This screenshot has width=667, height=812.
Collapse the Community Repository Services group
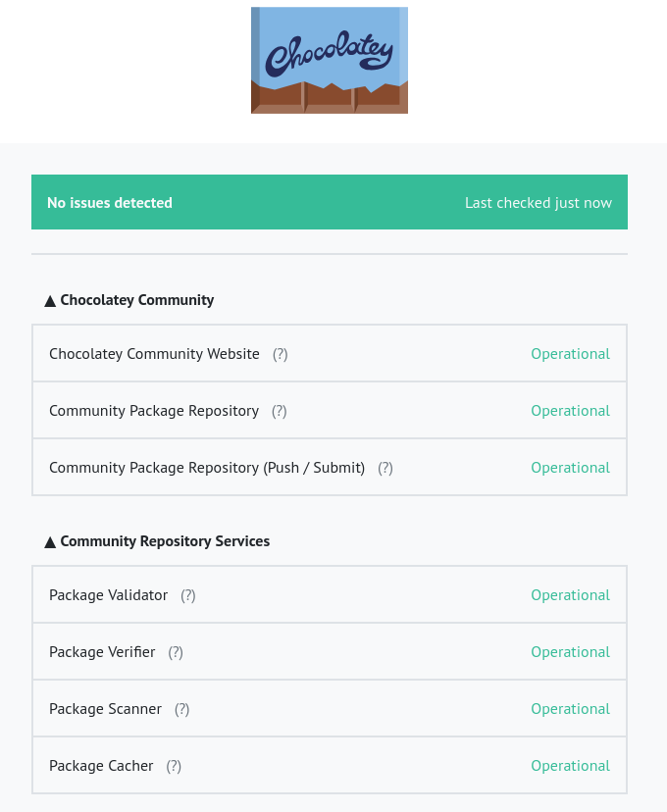tap(50, 541)
